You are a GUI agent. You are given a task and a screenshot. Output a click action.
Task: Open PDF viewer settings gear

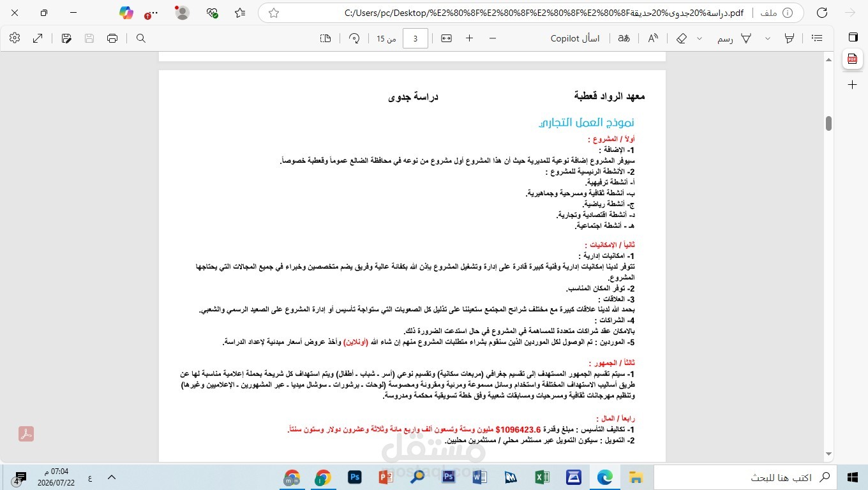pos(15,38)
